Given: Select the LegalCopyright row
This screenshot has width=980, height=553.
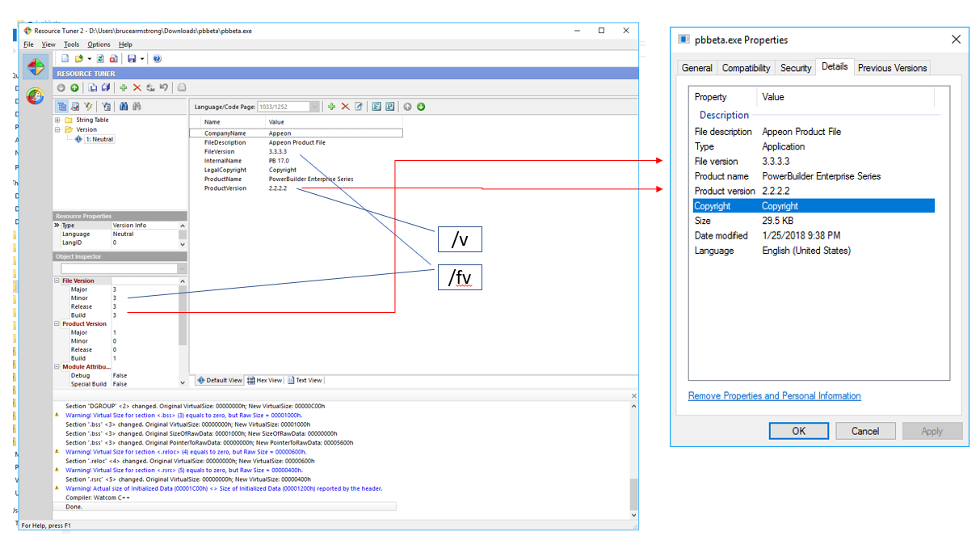Looking at the screenshot, I should [296, 170].
